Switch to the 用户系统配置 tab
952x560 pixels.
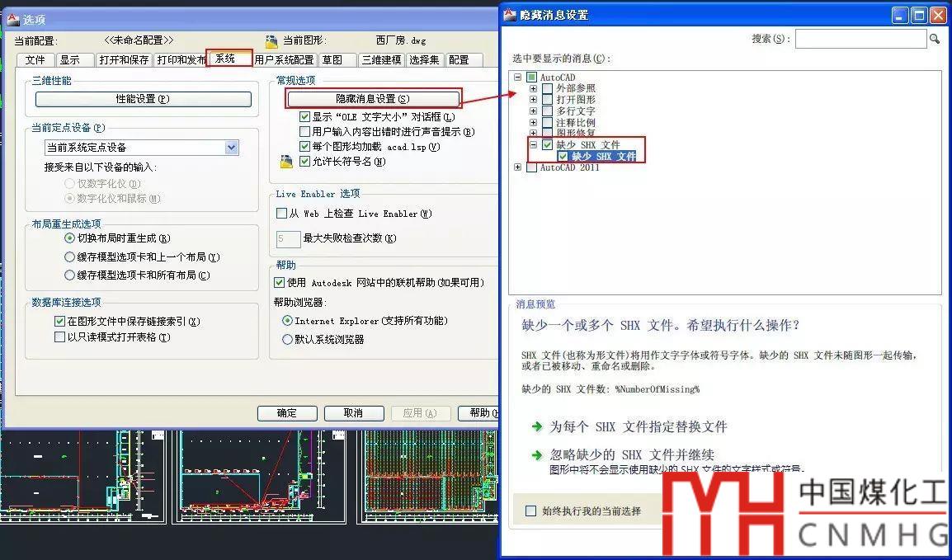coord(284,59)
